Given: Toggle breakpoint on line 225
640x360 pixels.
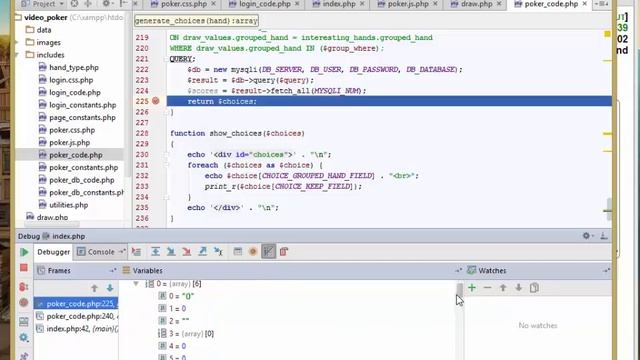Looking at the screenshot, I should pos(156,101).
